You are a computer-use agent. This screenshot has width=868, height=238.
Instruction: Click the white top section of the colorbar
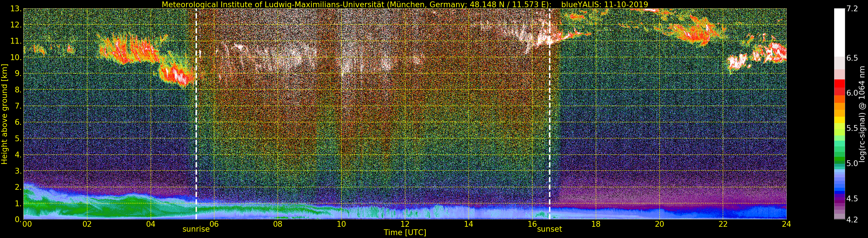pyautogui.click(x=839, y=32)
